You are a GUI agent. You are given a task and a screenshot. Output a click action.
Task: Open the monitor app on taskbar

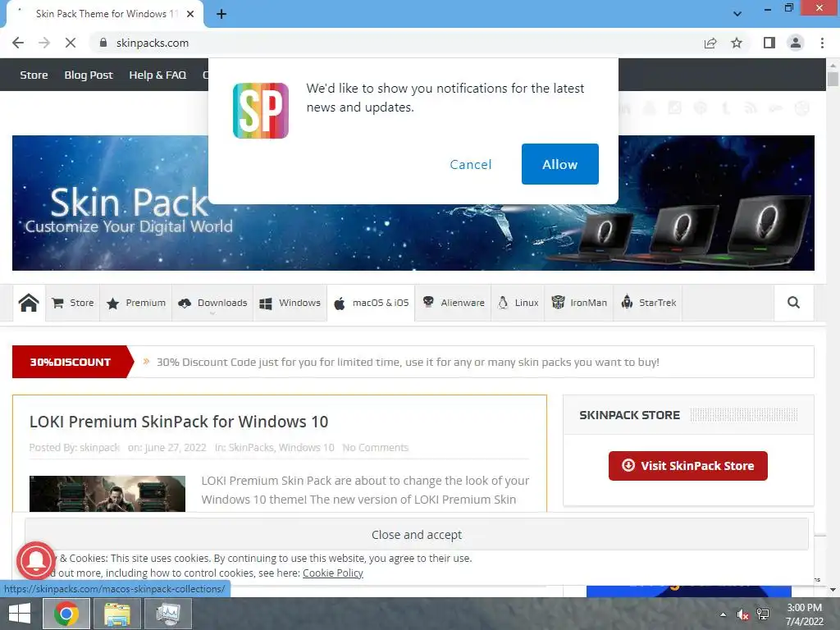coord(168,614)
